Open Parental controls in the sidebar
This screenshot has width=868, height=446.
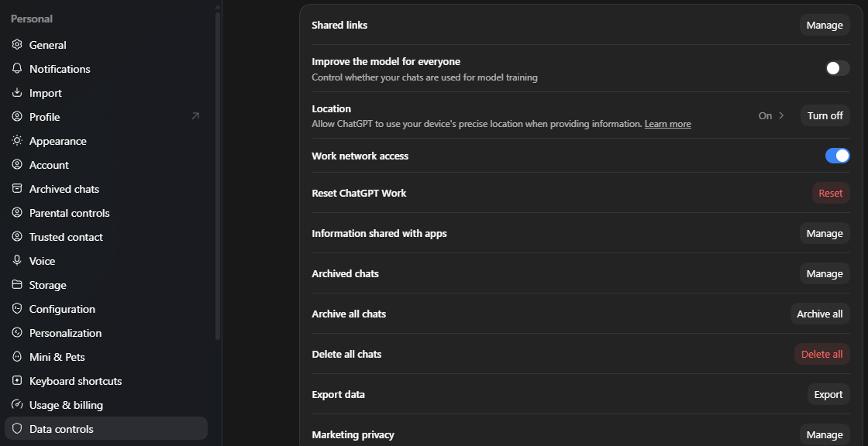point(105,212)
